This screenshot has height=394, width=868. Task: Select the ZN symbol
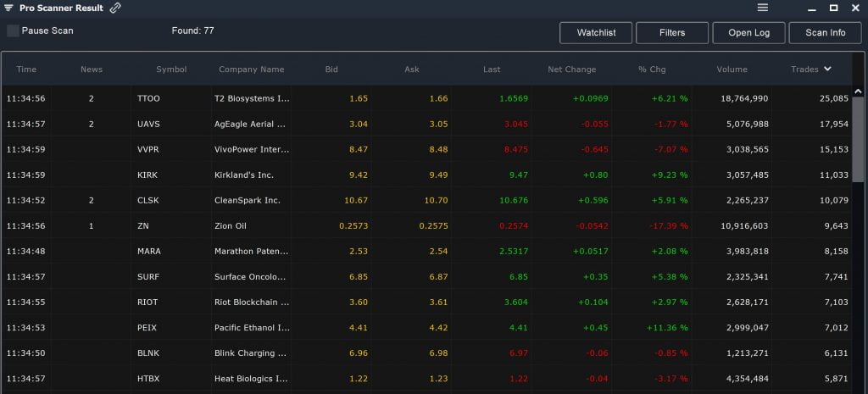click(142, 225)
